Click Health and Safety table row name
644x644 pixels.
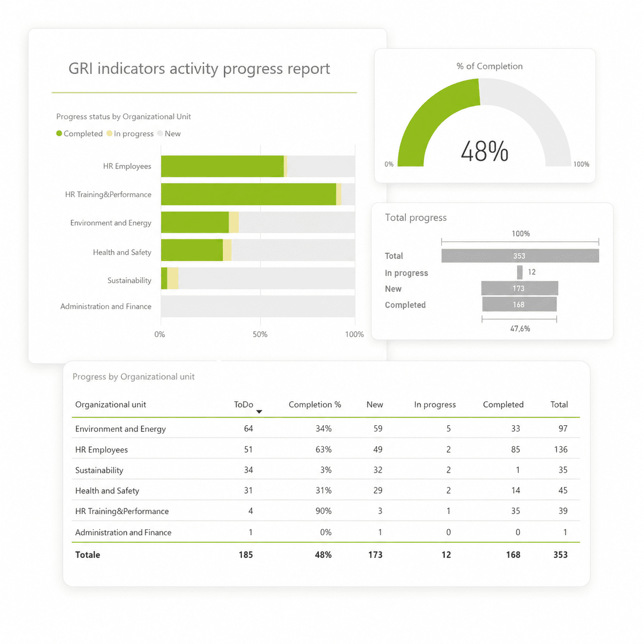click(x=107, y=491)
